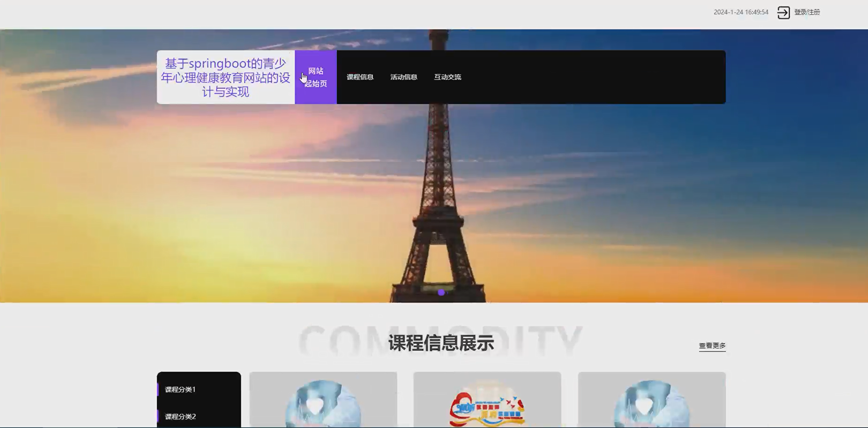Select the small second carousel indicator dot
The height and width of the screenshot is (428, 868).
[x=447, y=293]
